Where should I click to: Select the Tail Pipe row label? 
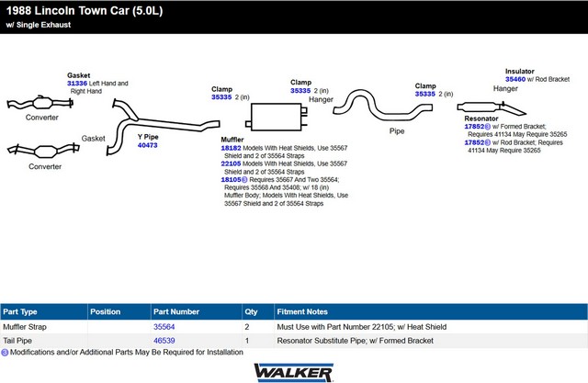point(17,341)
